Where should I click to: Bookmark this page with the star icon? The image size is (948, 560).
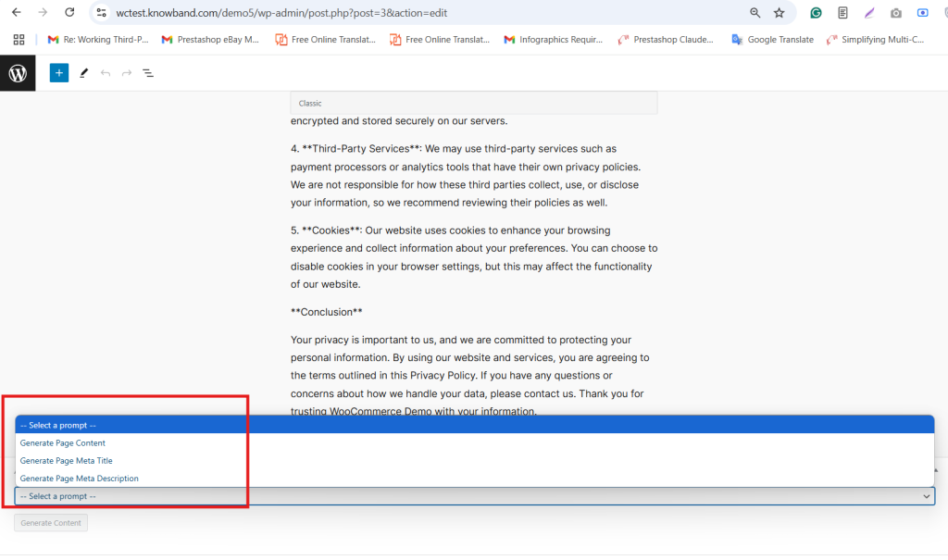pyautogui.click(x=779, y=13)
